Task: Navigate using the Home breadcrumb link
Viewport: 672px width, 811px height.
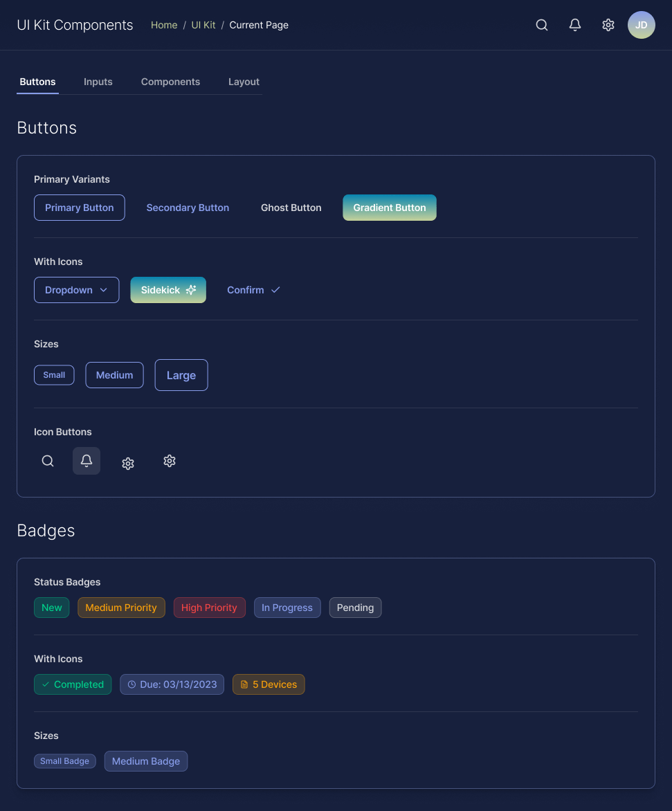Action: (x=164, y=25)
